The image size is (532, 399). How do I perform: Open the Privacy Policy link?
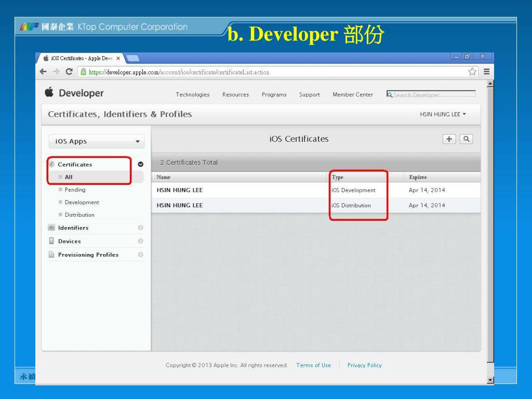pyautogui.click(x=364, y=365)
